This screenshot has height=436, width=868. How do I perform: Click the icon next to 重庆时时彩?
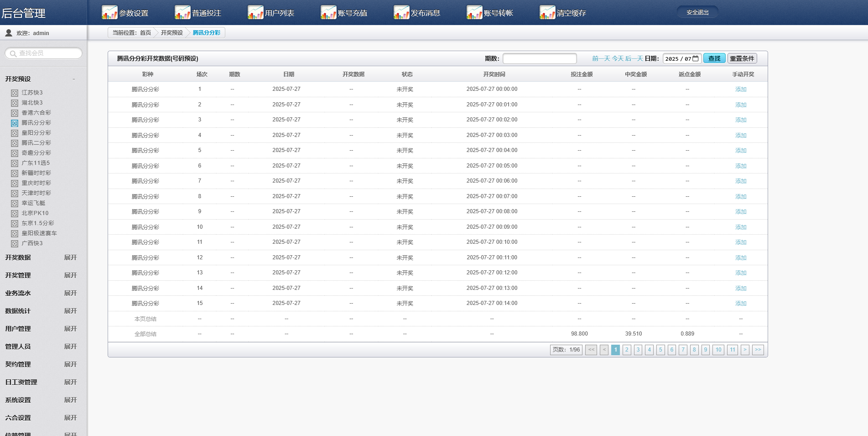click(15, 183)
